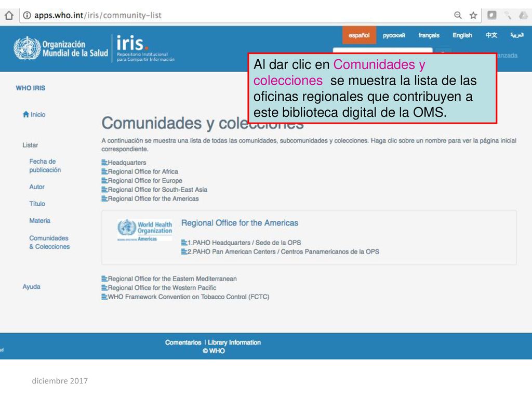Click the iris repository logo
Viewport: 532px width, 399px height.
tap(145, 48)
